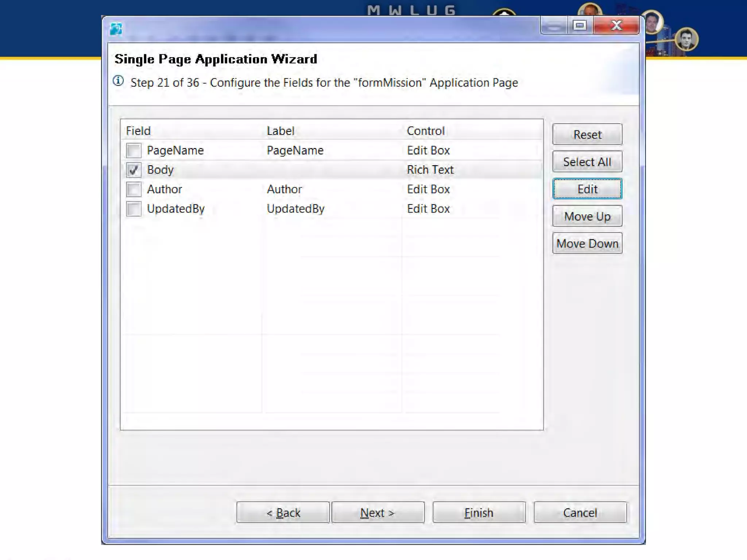This screenshot has height=560, width=747.
Task: Select the Rich Text control cell for Body
Action: [x=430, y=170]
